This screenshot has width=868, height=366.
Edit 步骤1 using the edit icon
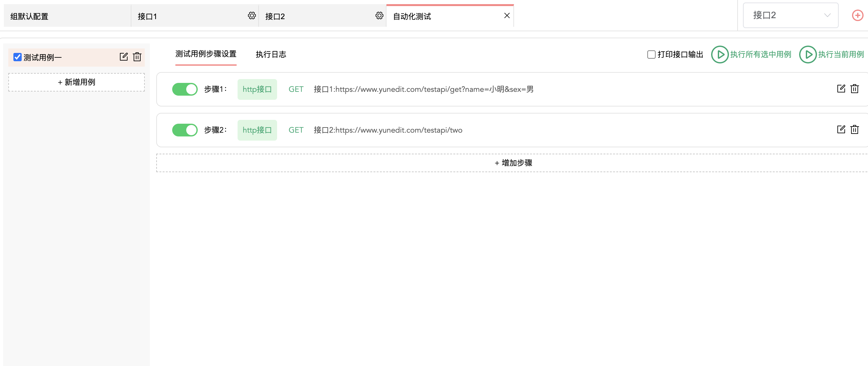point(841,89)
